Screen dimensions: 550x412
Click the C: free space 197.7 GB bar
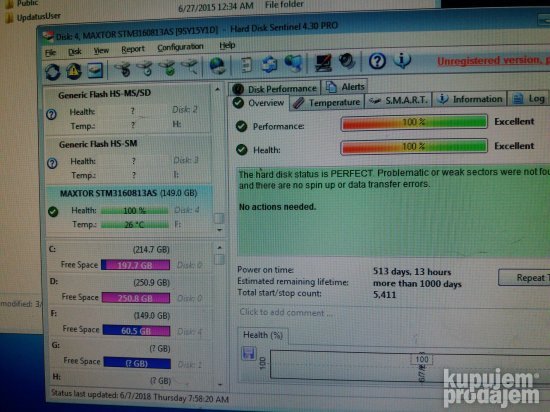pyautogui.click(x=135, y=265)
